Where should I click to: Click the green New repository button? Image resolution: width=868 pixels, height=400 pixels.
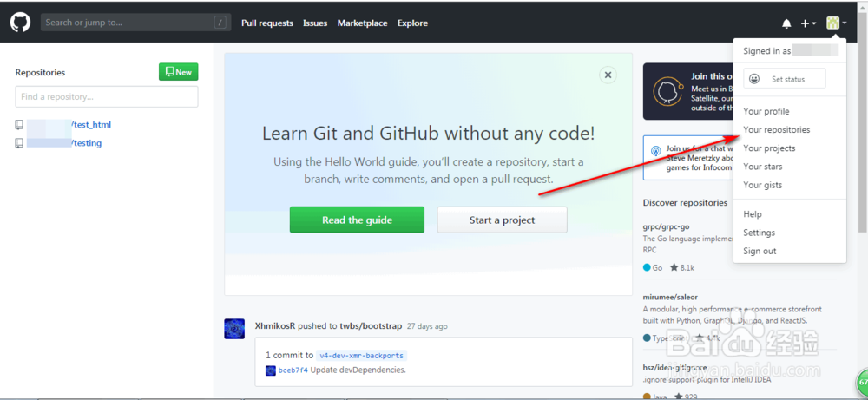coord(178,72)
